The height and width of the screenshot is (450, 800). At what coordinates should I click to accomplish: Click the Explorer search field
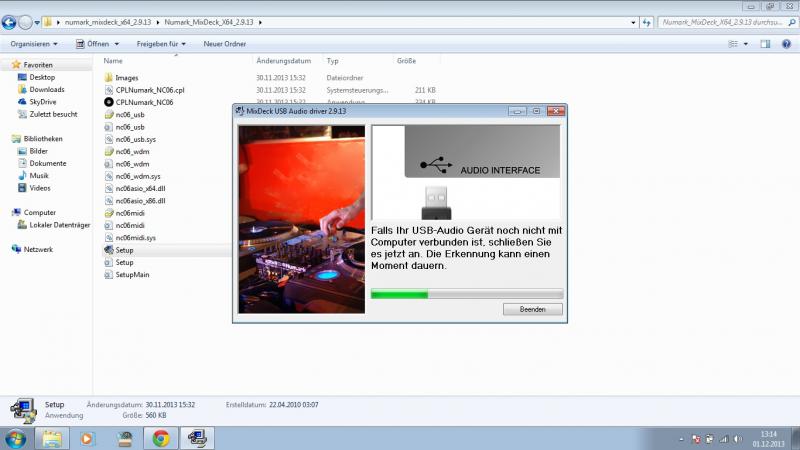tap(727, 22)
